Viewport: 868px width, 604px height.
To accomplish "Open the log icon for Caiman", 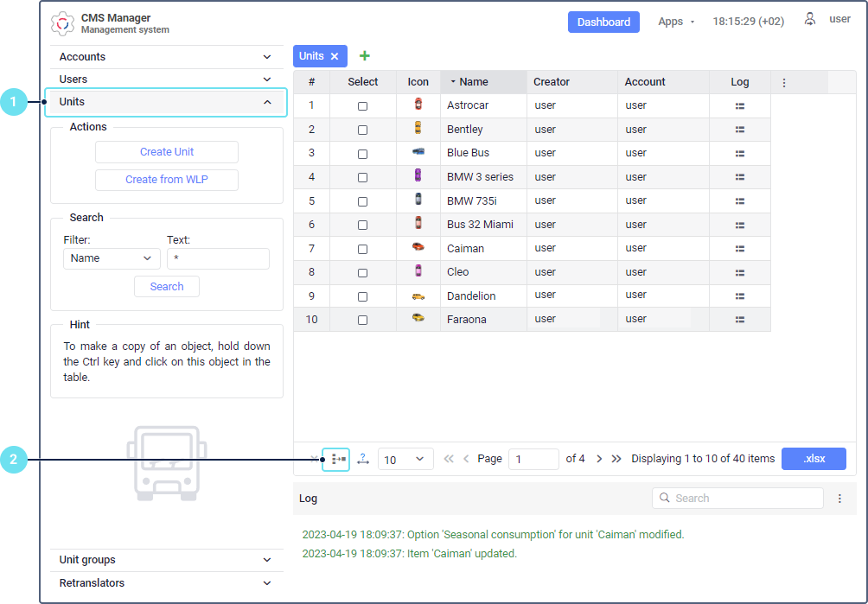I will [x=739, y=249].
